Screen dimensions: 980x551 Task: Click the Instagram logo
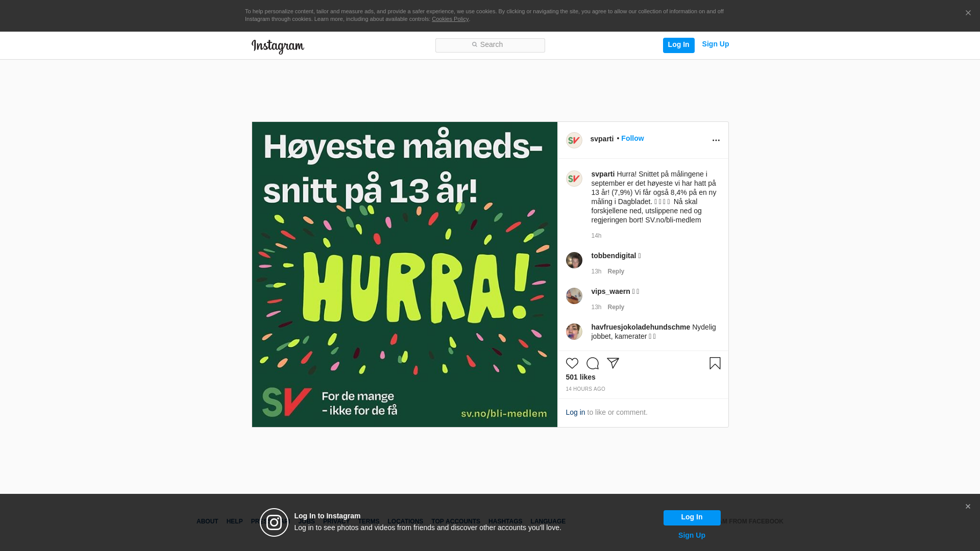[278, 46]
